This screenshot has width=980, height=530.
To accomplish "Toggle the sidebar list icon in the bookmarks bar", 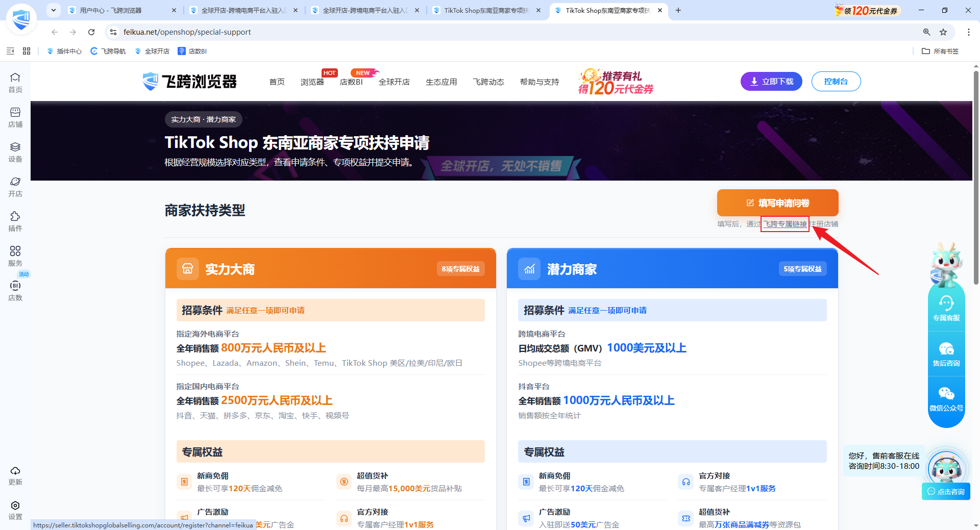I will coord(10,51).
